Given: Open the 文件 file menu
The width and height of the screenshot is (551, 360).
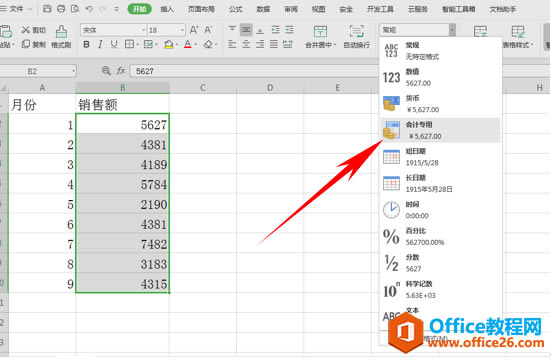Looking at the screenshot, I should [x=16, y=9].
